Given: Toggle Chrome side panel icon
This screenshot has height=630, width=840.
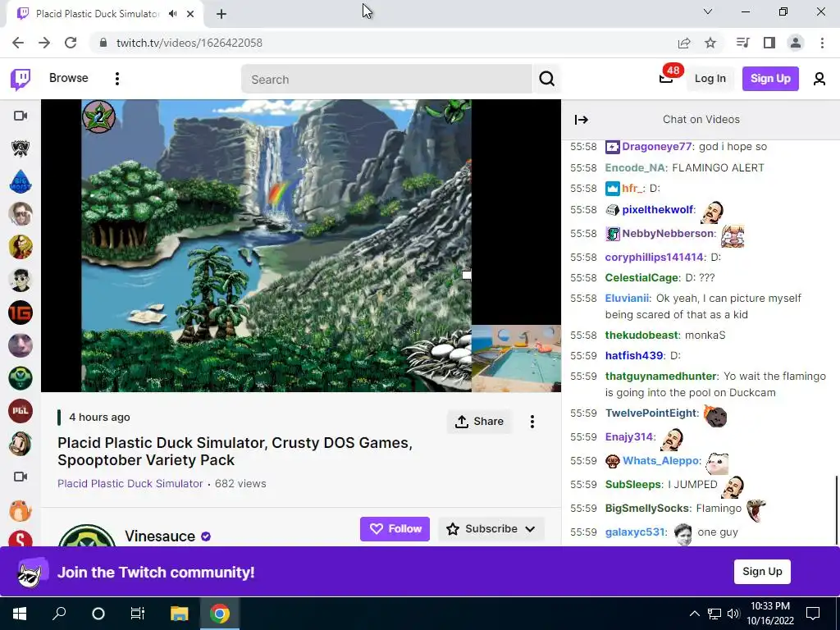Looking at the screenshot, I should pos(769,43).
